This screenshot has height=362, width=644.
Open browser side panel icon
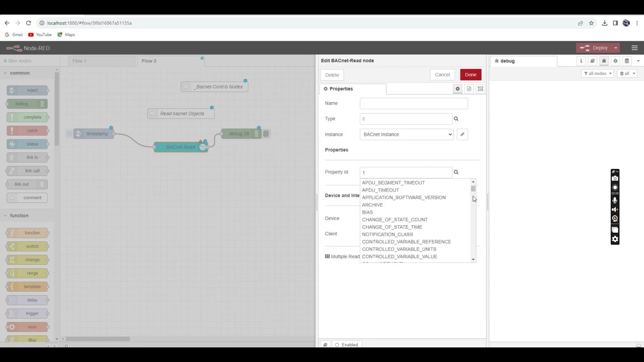click(x=615, y=23)
